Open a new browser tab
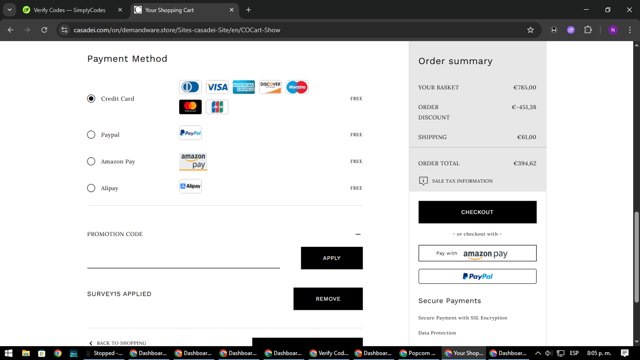This screenshot has width=640, height=360. click(248, 10)
